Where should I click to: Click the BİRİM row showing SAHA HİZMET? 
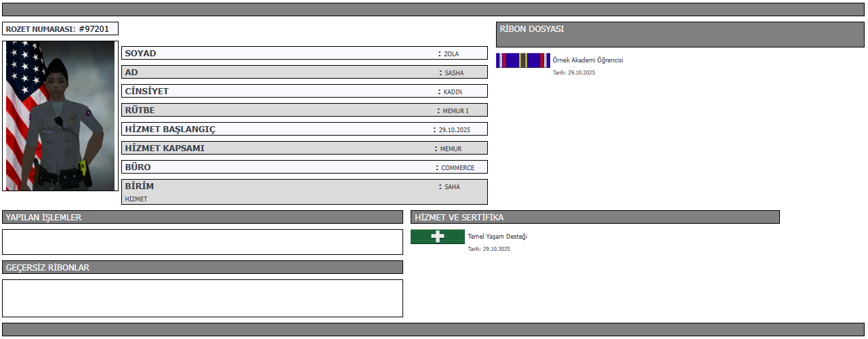coord(304,192)
